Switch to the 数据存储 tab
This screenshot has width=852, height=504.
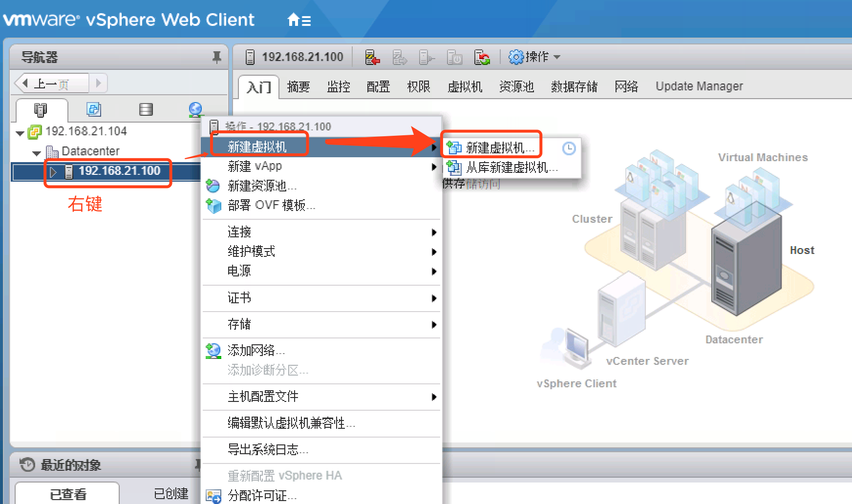pos(575,86)
